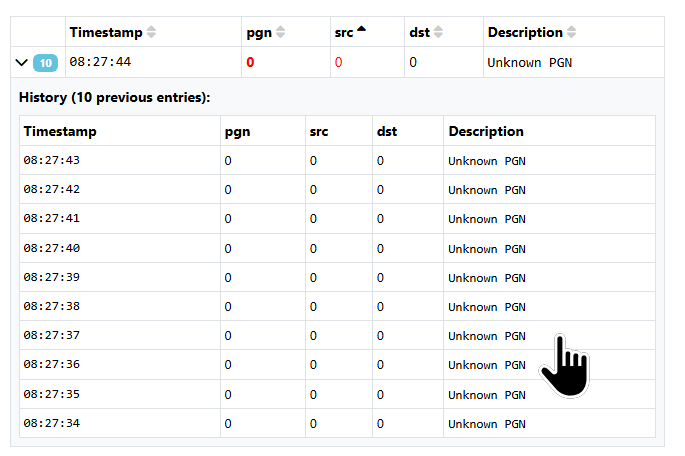Click the main Timestamp column header

click(106, 32)
